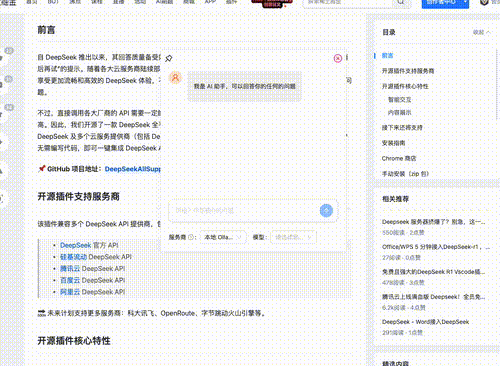Jump to 安装指南 in contents
This screenshot has height=366, width=500.
393,143
